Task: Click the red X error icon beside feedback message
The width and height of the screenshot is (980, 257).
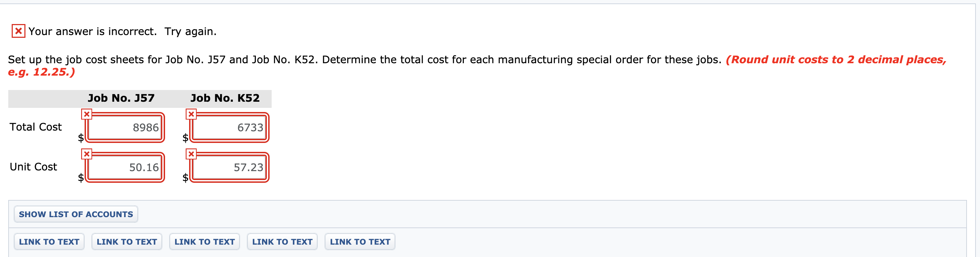Action: point(18,31)
